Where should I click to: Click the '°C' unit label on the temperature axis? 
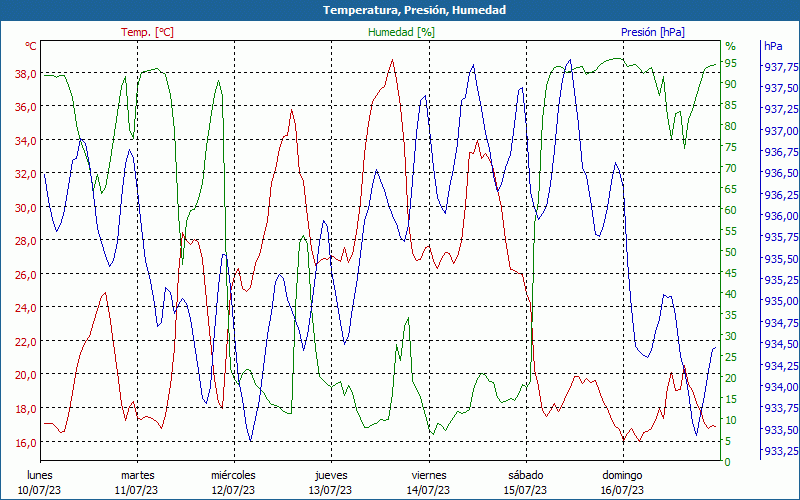click(31, 46)
